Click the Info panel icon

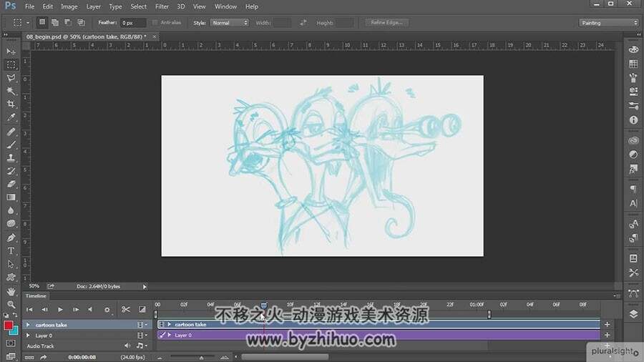tap(633, 120)
